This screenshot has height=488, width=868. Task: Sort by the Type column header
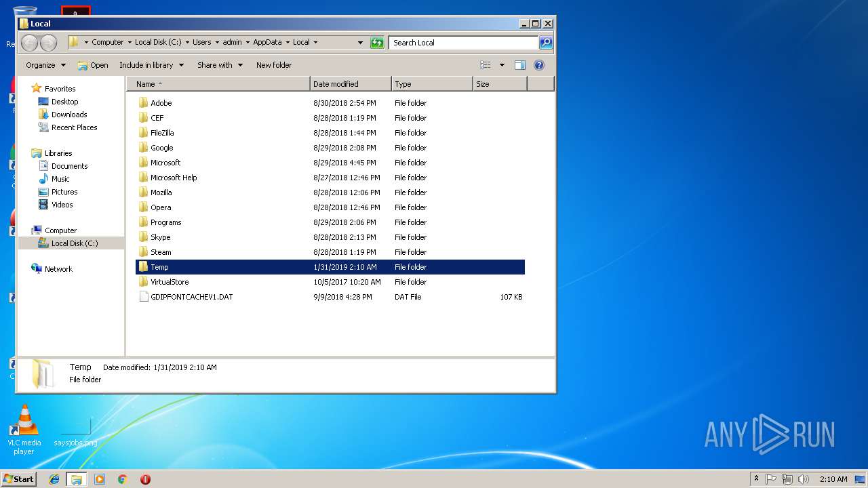coord(432,84)
